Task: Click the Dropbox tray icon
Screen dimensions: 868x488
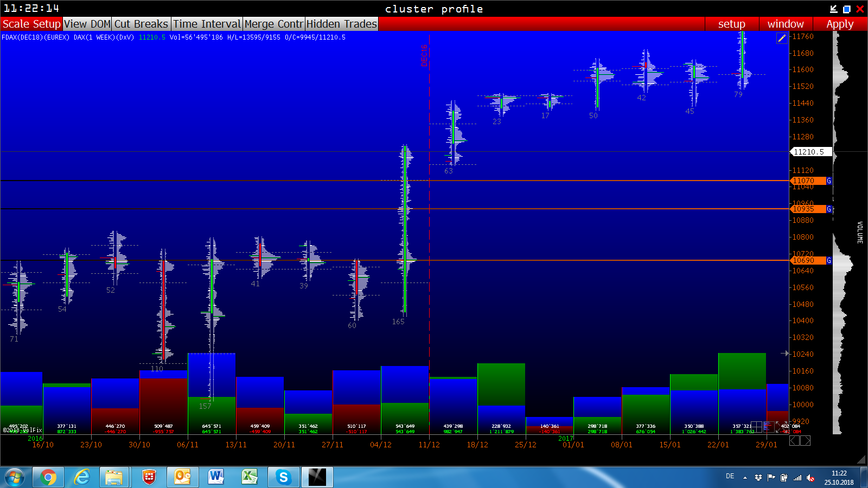Action: point(758,478)
